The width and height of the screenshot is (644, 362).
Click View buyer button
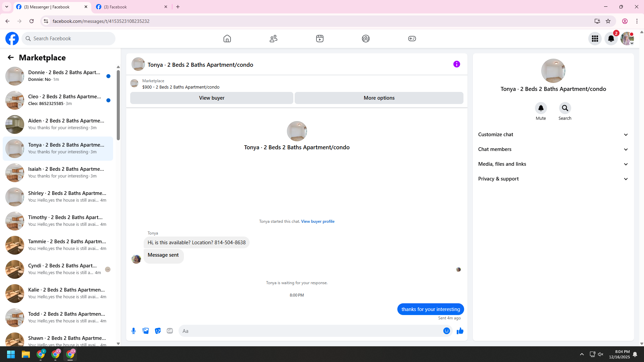click(212, 98)
